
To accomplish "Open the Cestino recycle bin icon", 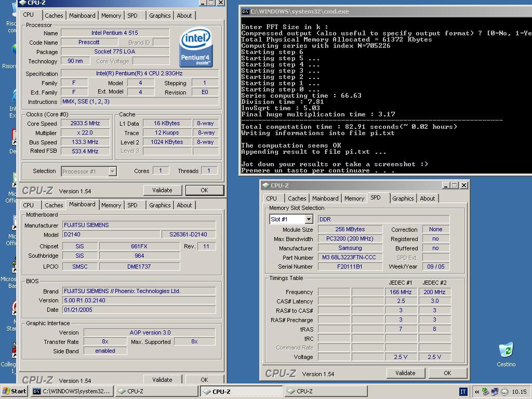I will click(506, 354).
